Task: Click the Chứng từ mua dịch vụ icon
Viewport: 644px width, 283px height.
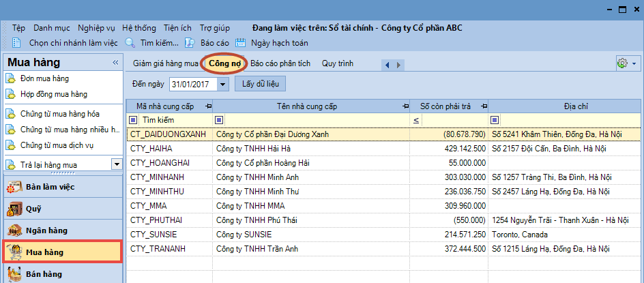Action: pyautogui.click(x=11, y=145)
